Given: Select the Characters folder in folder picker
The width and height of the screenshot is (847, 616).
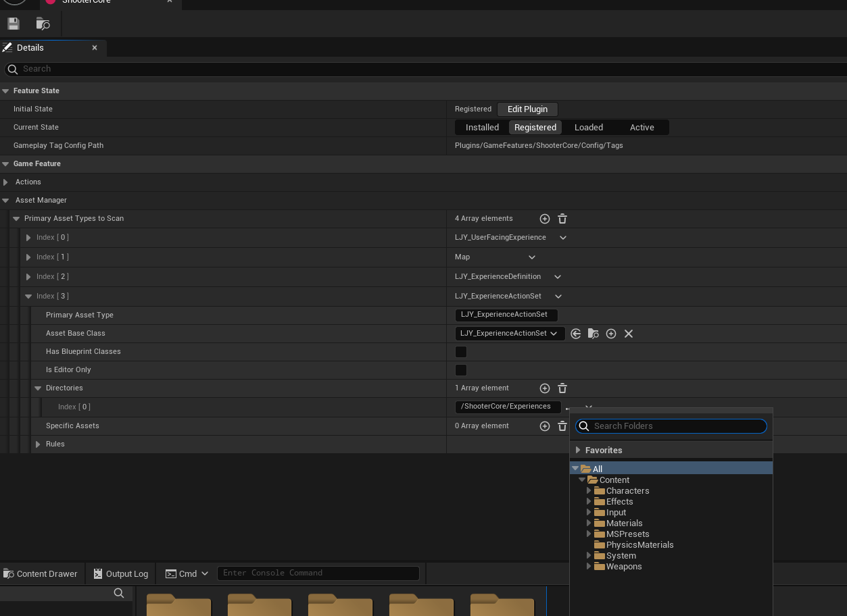Looking at the screenshot, I should [627, 491].
